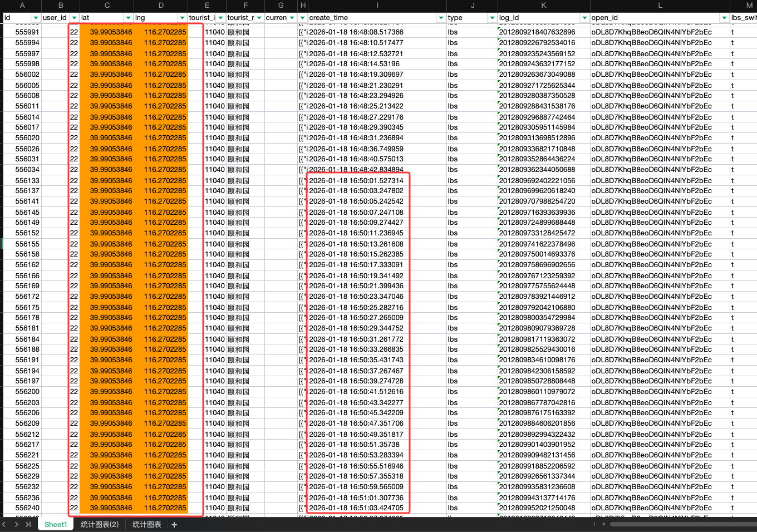Open the type column filter dropdown
The height and width of the screenshot is (532, 757).
pyautogui.click(x=492, y=18)
